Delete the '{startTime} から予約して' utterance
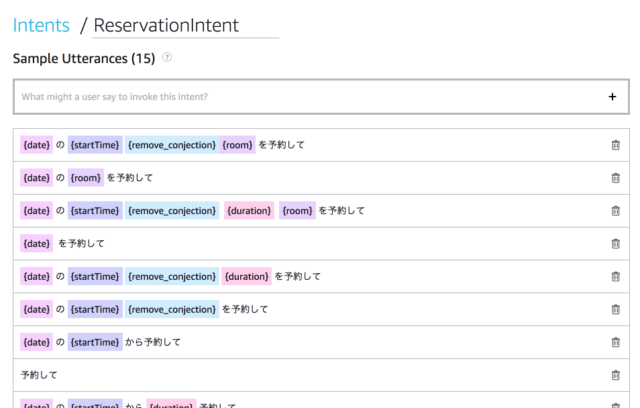Screen dimensions: 640x408 (616, 342)
